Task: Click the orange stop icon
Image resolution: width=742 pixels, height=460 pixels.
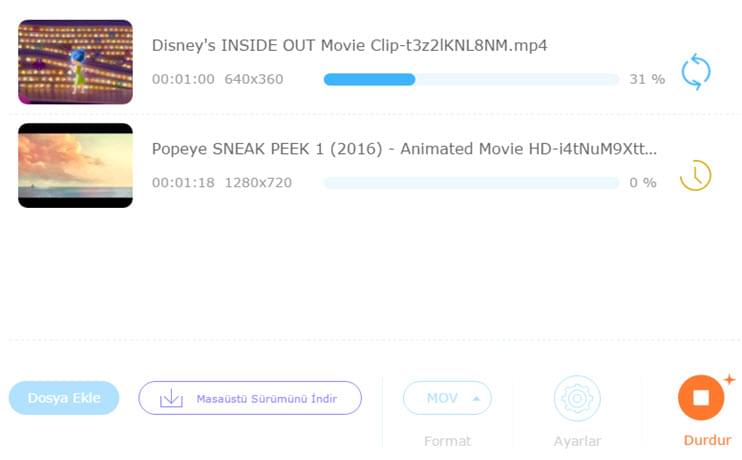Action: tap(701, 398)
